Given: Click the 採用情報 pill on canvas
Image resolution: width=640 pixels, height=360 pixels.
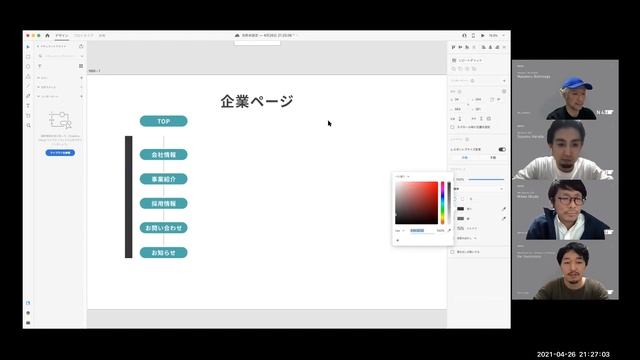Looking at the screenshot, I should click(x=164, y=204).
